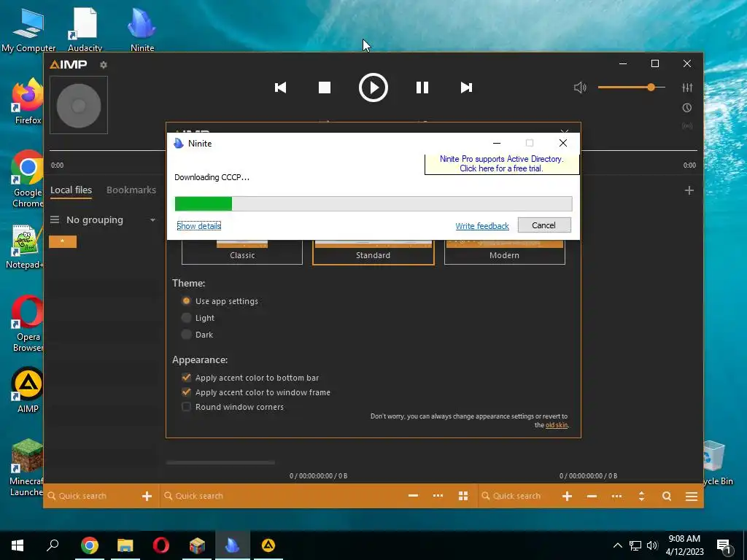Open the AIMP equalizer icon
Screen dimensions: 747x560
pos(687,87)
